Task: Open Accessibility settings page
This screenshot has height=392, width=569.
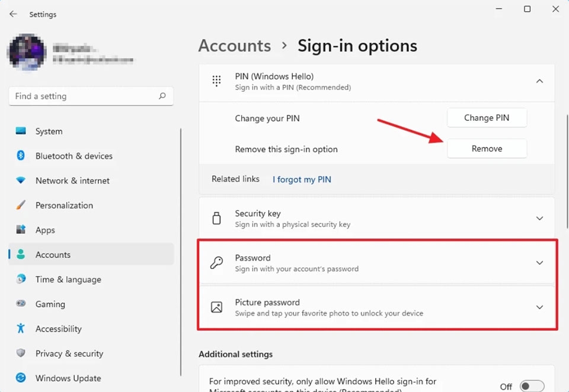Action: 58,329
